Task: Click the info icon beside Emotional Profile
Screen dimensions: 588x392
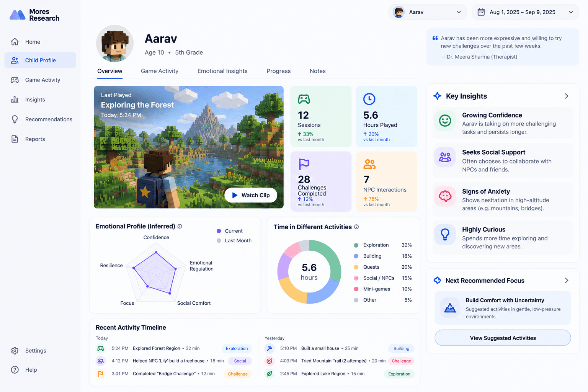Action: [180, 226]
